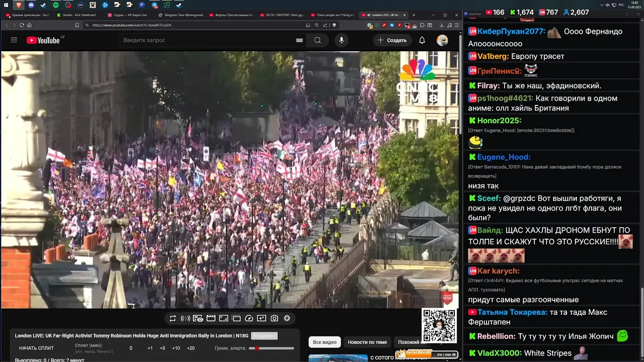Click username Eugene_Hood in chat
The width and height of the screenshot is (644, 362).
coord(504,157)
